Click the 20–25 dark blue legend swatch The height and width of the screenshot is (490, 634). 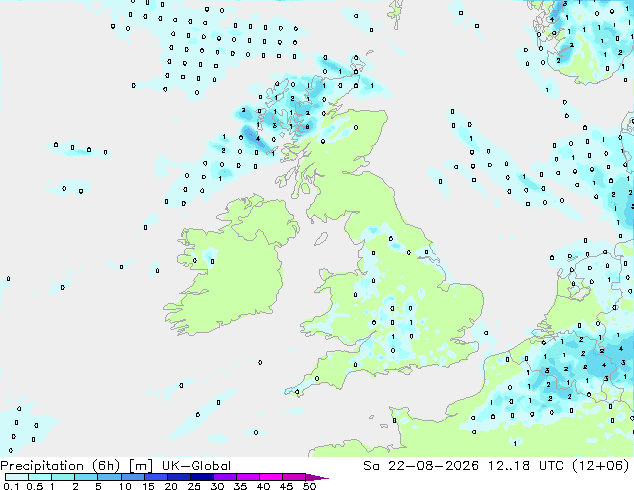178,477
